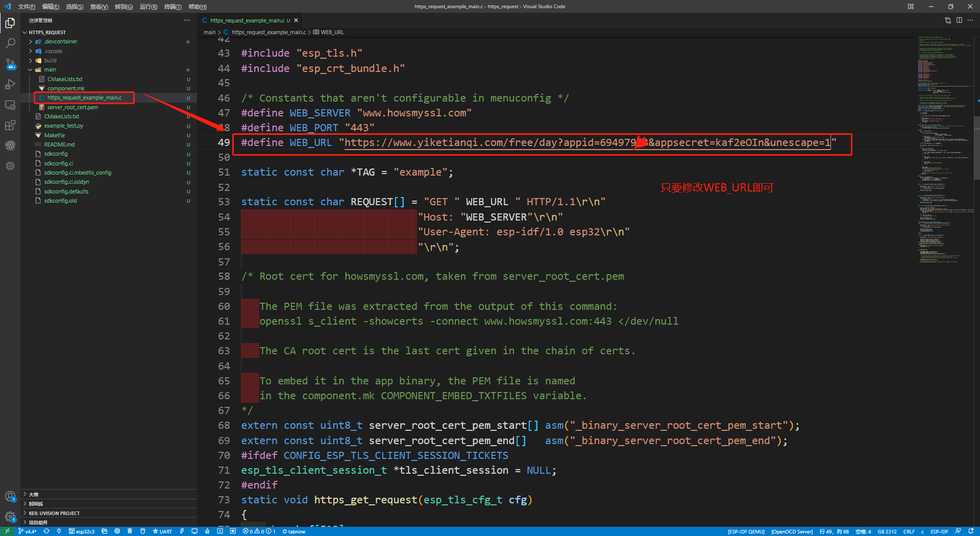Viewport: 980px width, 536px height.
Task: Open the Extensions view
Action: (10, 125)
